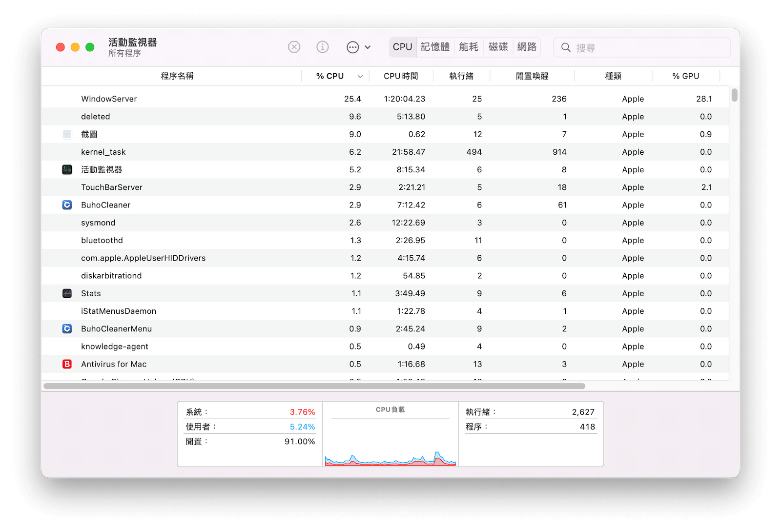Click the 執行緒 2,627 total value

[583, 412]
